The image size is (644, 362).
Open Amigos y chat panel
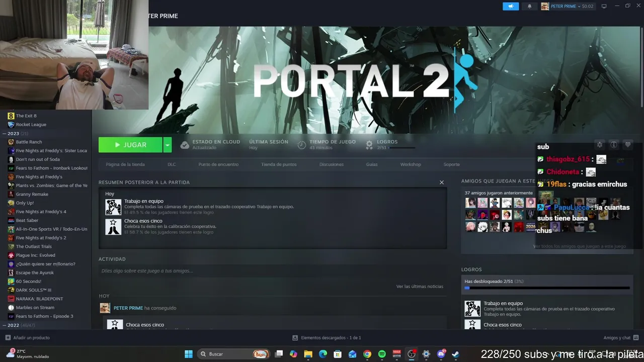[621, 338]
